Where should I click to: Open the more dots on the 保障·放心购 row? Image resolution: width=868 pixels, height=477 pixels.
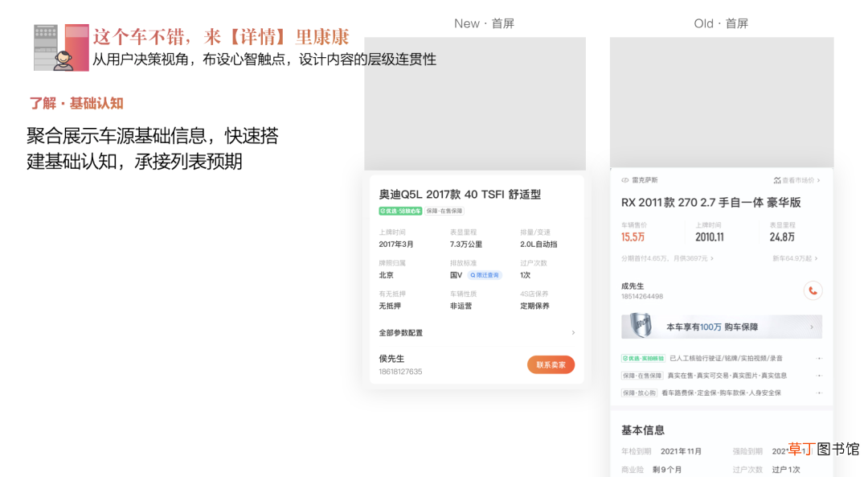(819, 393)
